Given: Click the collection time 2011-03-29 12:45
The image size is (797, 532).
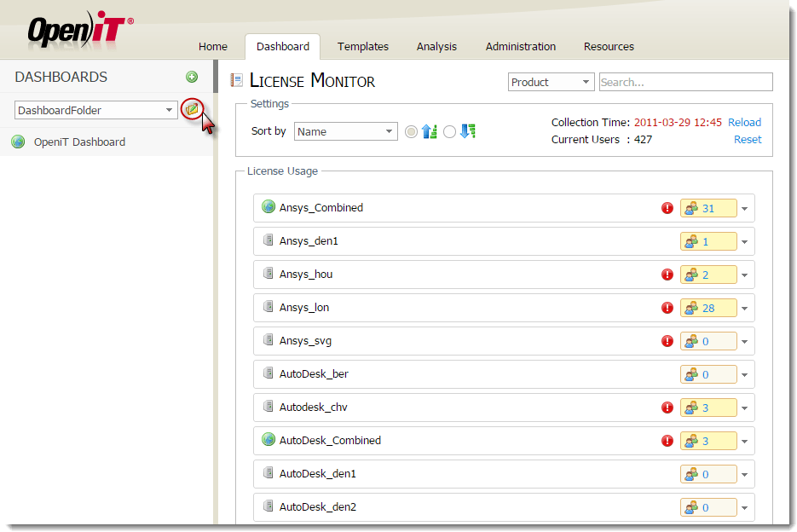Looking at the screenshot, I should pyautogui.click(x=678, y=122).
